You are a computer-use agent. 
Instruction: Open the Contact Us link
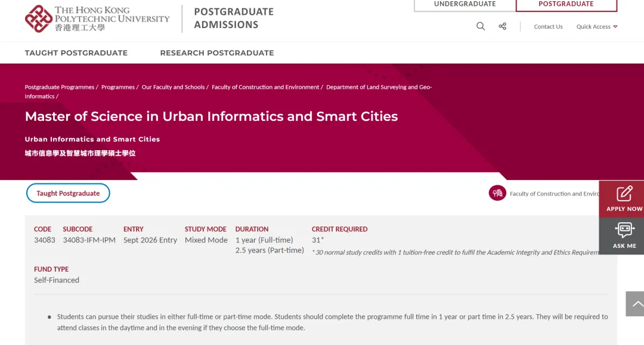pos(548,27)
